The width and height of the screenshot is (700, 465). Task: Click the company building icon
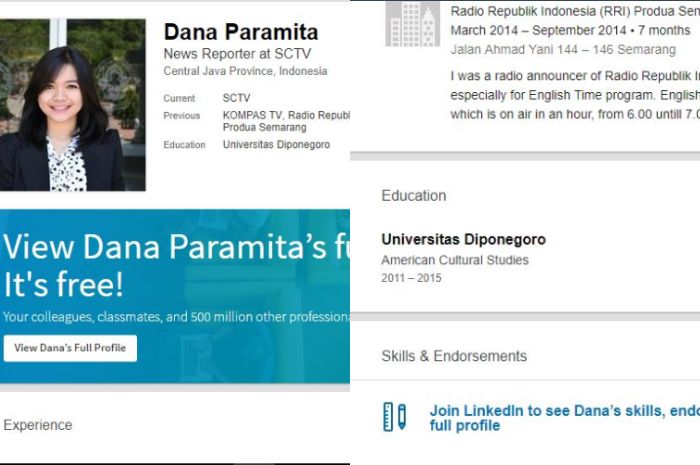coord(412,22)
